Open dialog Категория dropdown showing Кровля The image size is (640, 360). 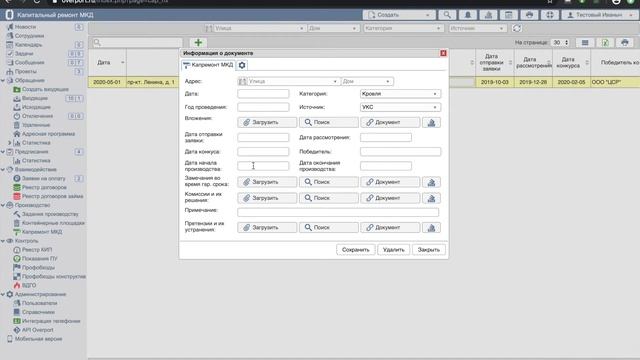(400, 94)
